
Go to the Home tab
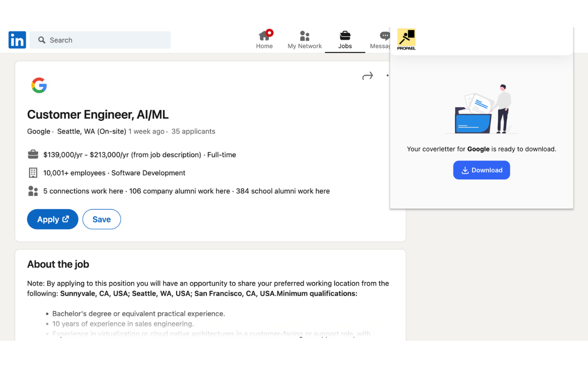(x=265, y=40)
